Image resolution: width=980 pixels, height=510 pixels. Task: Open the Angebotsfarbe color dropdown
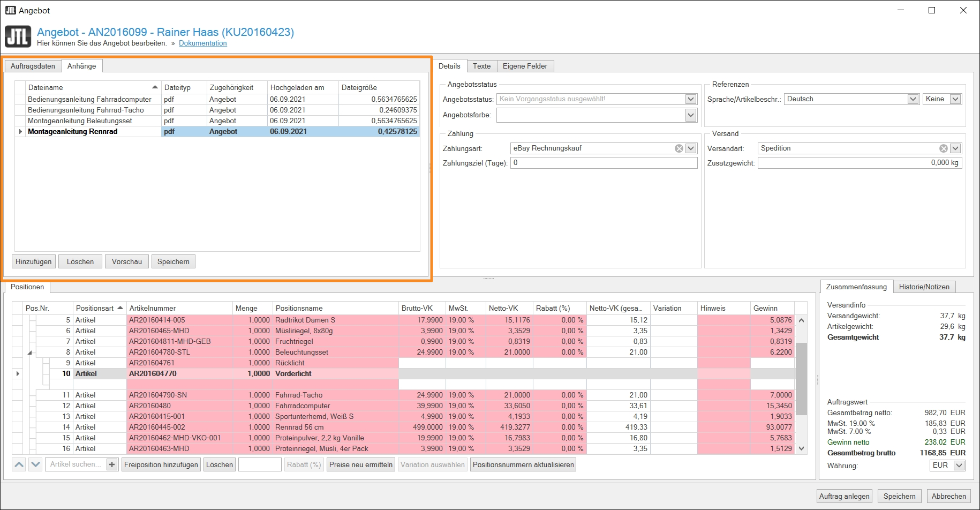(691, 115)
